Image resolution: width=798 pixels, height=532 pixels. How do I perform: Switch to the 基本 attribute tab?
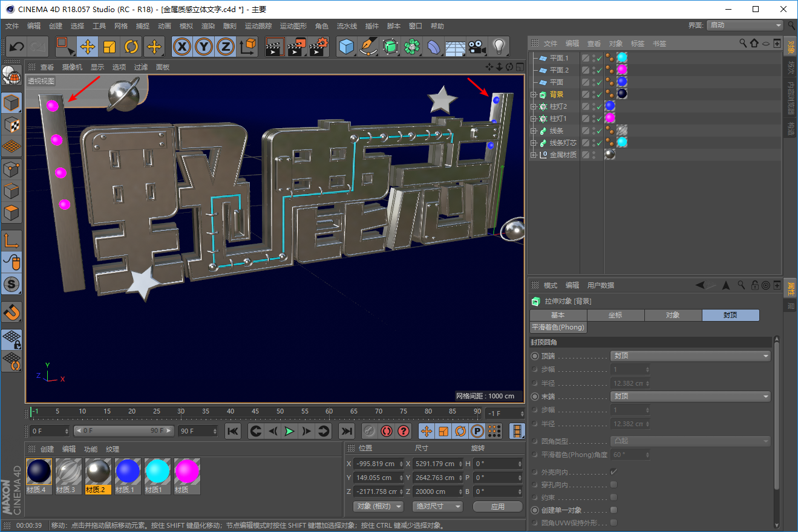pyautogui.click(x=558, y=315)
